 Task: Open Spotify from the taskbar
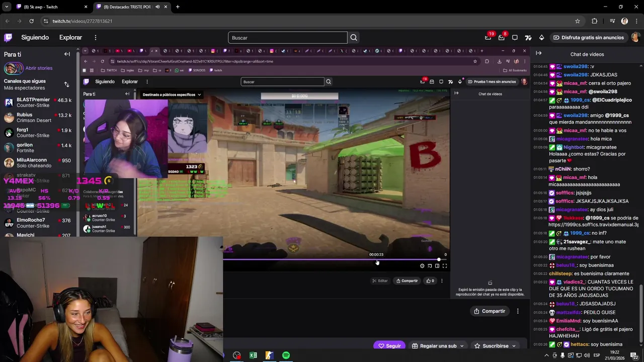click(x=286, y=355)
